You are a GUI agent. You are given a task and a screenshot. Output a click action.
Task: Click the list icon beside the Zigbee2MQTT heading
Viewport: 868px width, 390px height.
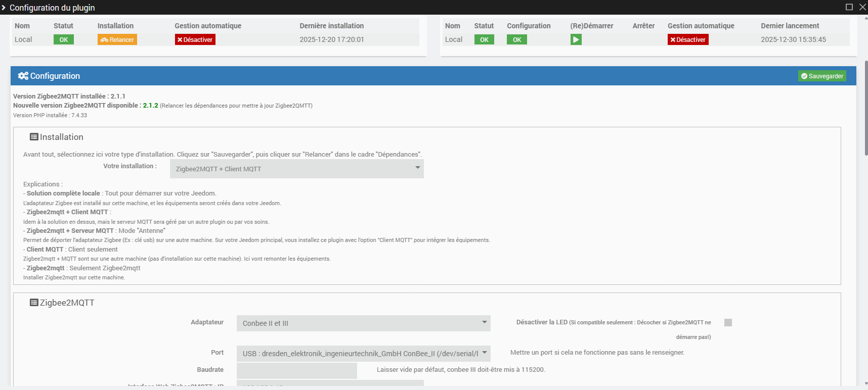(x=34, y=303)
